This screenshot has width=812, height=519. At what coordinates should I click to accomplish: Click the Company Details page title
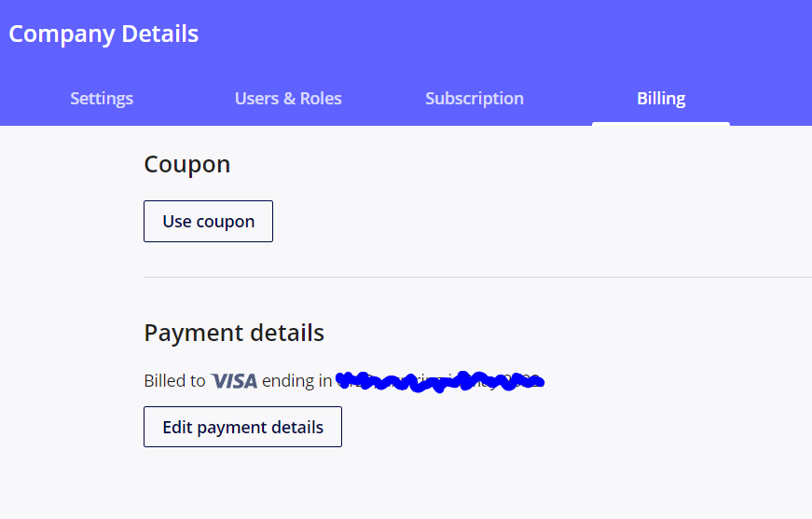[x=103, y=34]
